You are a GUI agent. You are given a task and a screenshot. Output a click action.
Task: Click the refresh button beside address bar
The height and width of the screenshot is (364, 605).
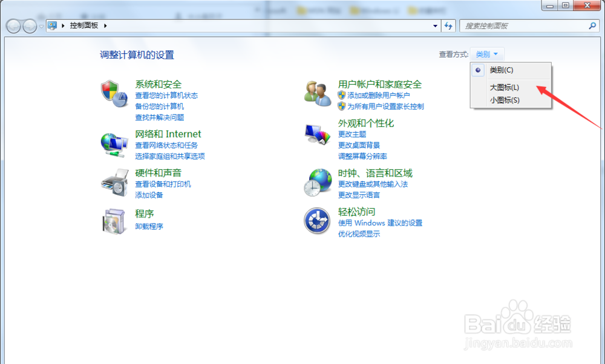pyautogui.click(x=448, y=26)
